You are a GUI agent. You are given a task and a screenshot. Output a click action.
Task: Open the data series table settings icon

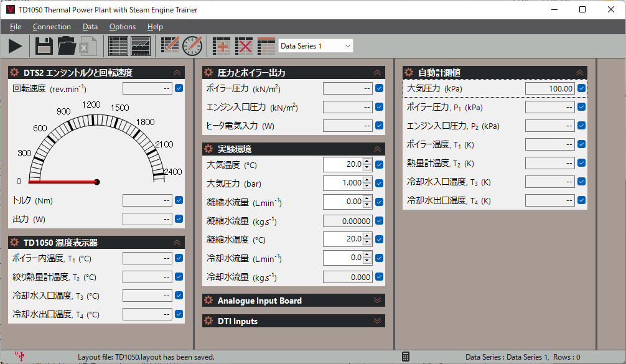coord(266,46)
